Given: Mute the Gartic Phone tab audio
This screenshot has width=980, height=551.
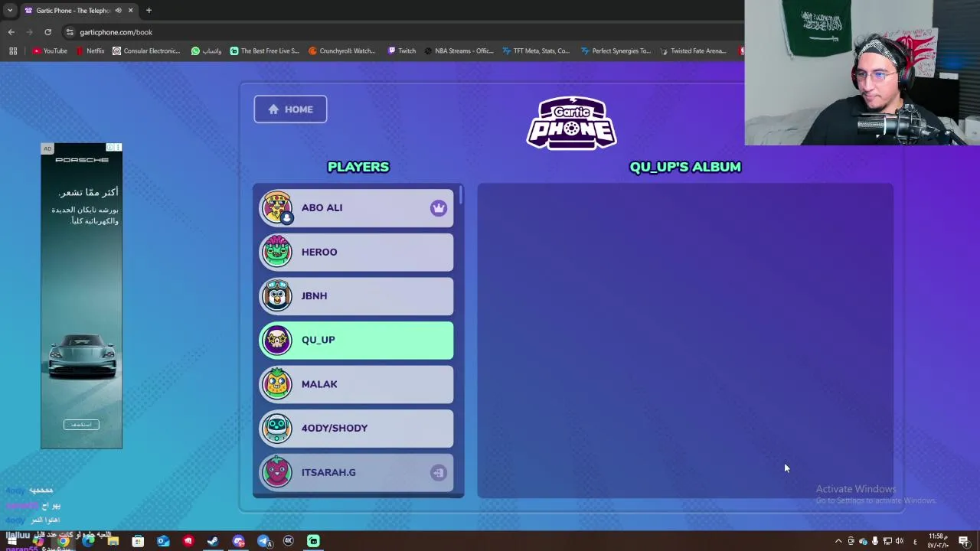Looking at the screenshot, I should (118, 11).
